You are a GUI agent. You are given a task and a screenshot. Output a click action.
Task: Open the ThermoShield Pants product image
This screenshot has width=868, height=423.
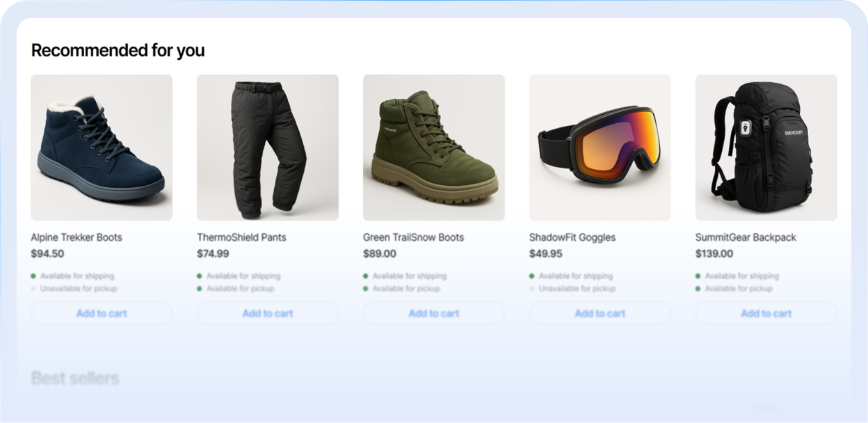[268, 147]
